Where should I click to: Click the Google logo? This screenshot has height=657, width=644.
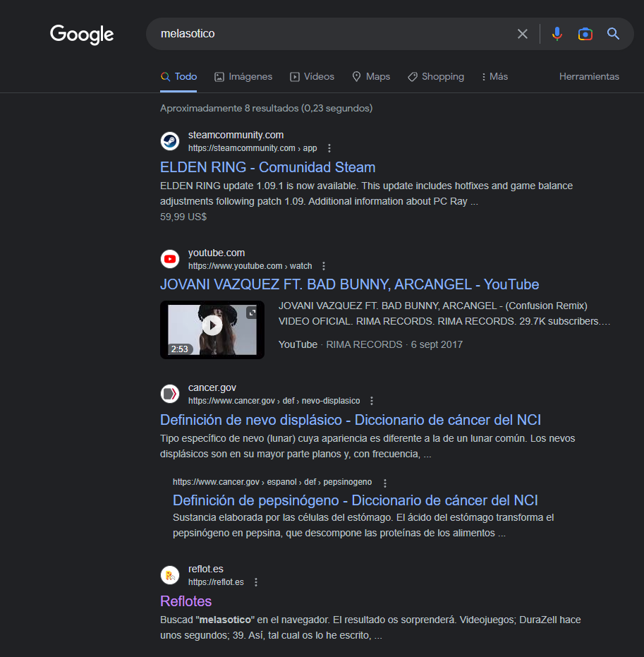[x=82, y=34]
